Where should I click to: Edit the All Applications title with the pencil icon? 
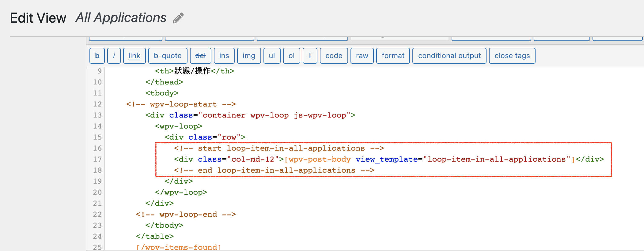point(178,18)
